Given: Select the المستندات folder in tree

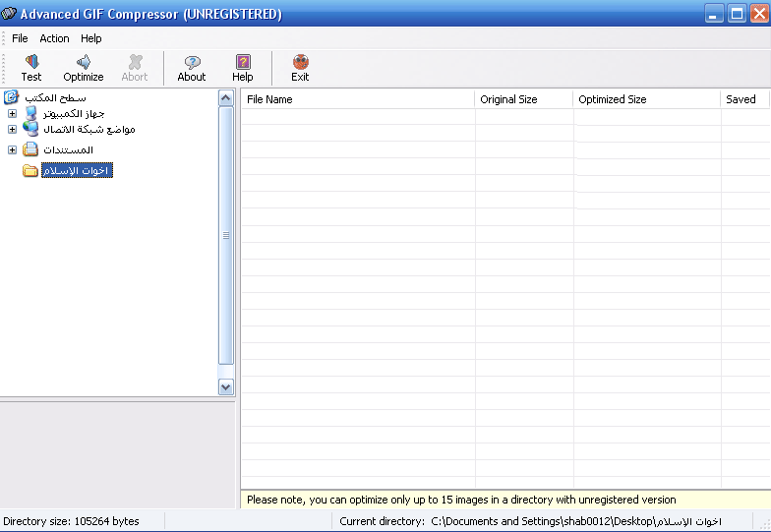Looking at the screenshot, I should [68, 149].
